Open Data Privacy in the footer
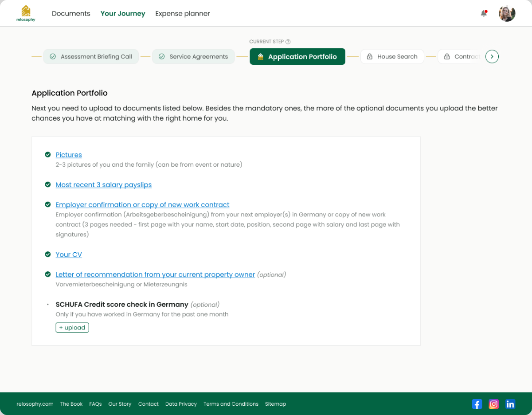This screenshot has width=532, height=415. tap(181, 404)
